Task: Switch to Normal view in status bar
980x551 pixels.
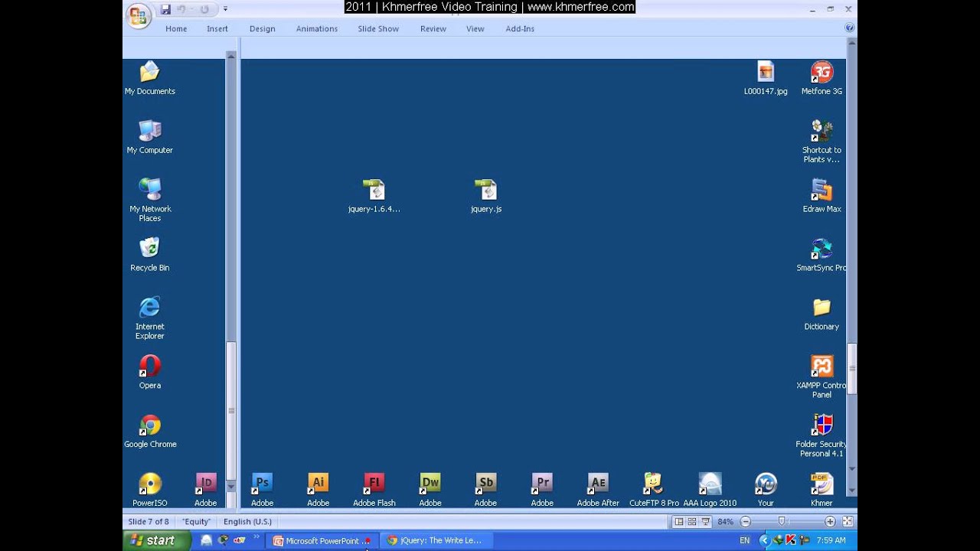Action: pos(678,521)
